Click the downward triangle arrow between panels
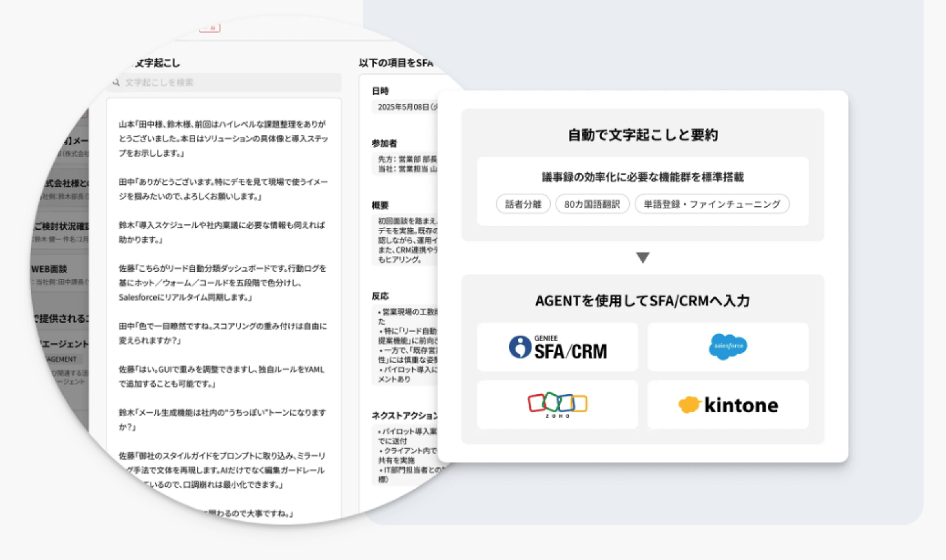The width and height of the screenshot is (946, 560). click(x=643, y=258)
